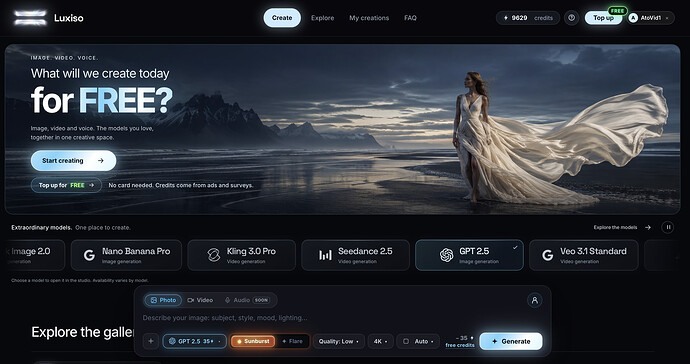690x364 pixels.
Task: Select the Kling 3.0 Pro model card
Action: click(x=242, y=255)
